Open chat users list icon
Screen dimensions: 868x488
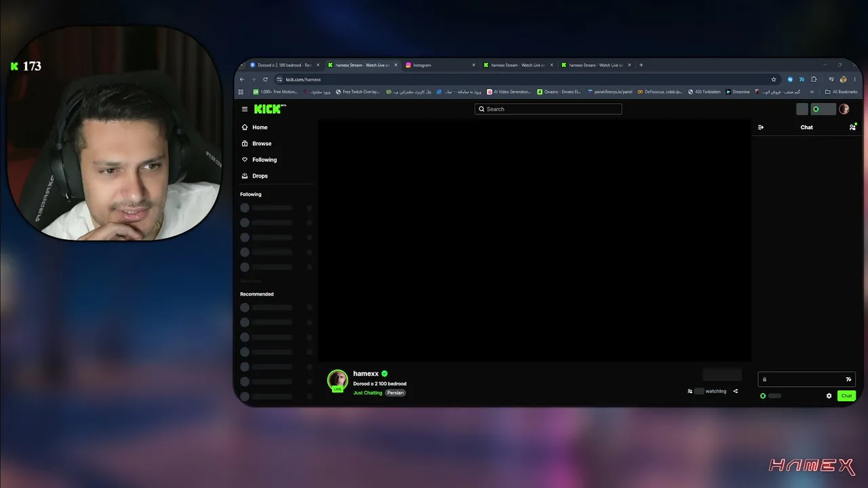[x=852, y=127]
